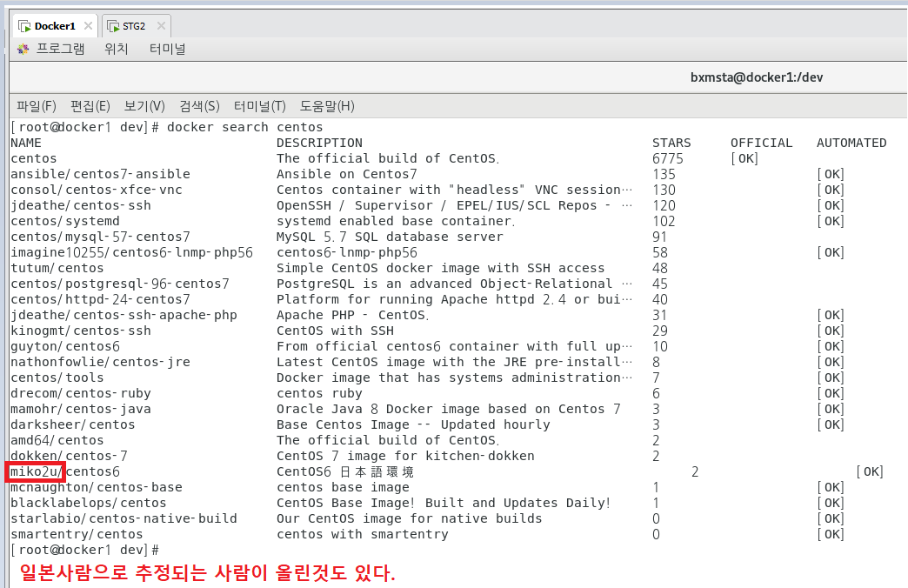Screen dimensions: 908x588
Task: Select nathonfowlie/centos-jre image name
Action: coord(100,362)
